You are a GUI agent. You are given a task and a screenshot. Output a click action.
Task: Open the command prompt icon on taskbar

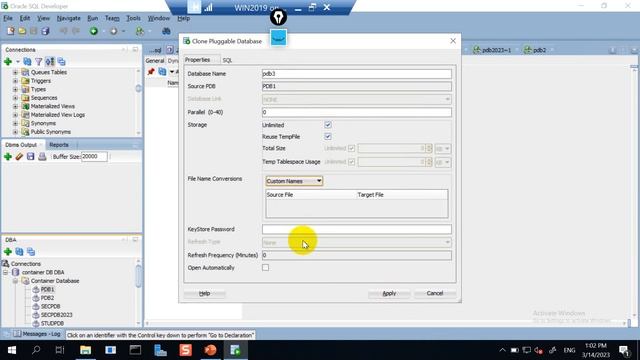tap(135, 350)
